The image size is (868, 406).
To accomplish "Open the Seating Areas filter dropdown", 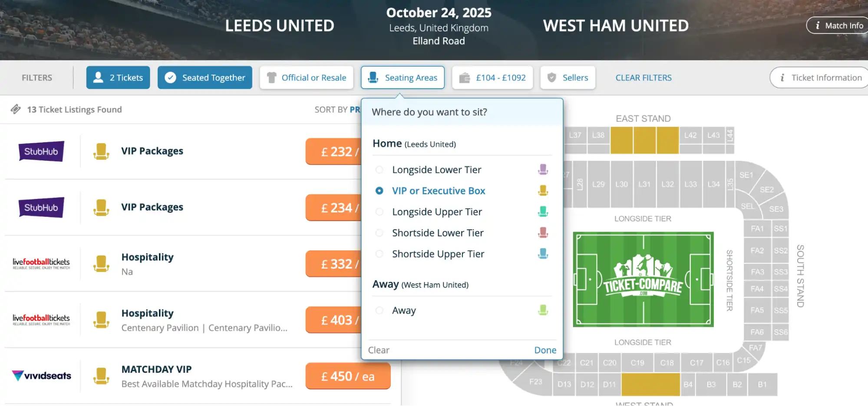I will pos(403,77).
